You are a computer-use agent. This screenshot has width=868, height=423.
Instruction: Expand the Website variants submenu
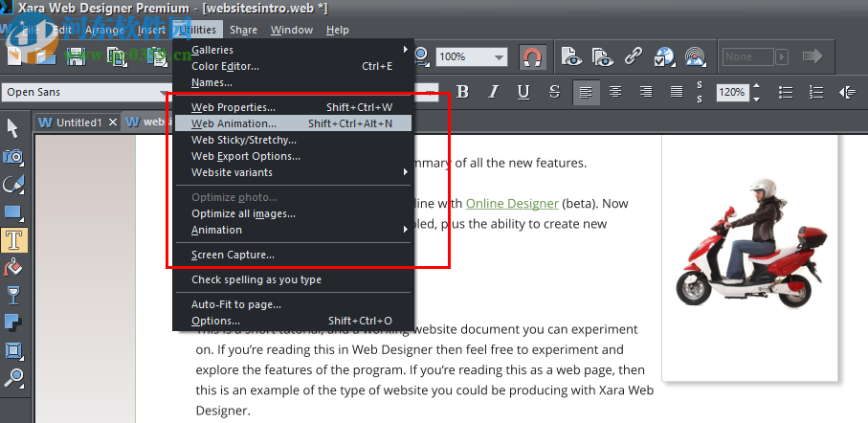(294, 172)
